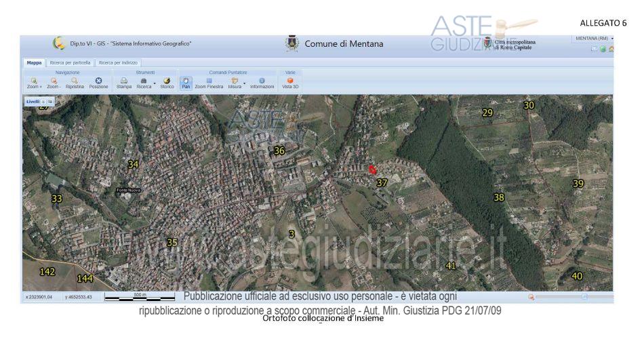This screenshot has height=337, width=644.
Task: Print the map with Stampa
Action: pyautogui.click(x=123, y=83)
